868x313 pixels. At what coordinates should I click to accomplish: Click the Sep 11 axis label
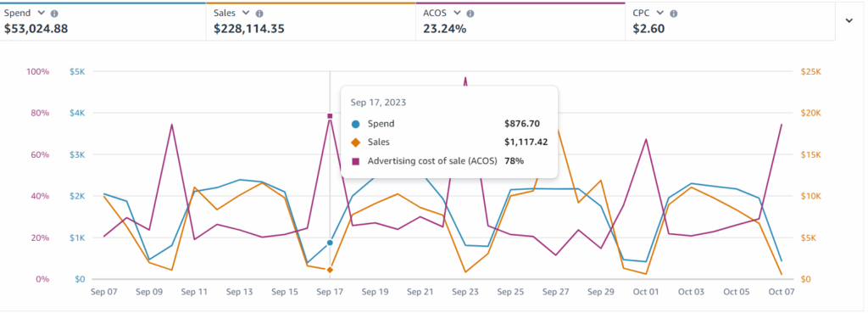[x=194, y=292]
